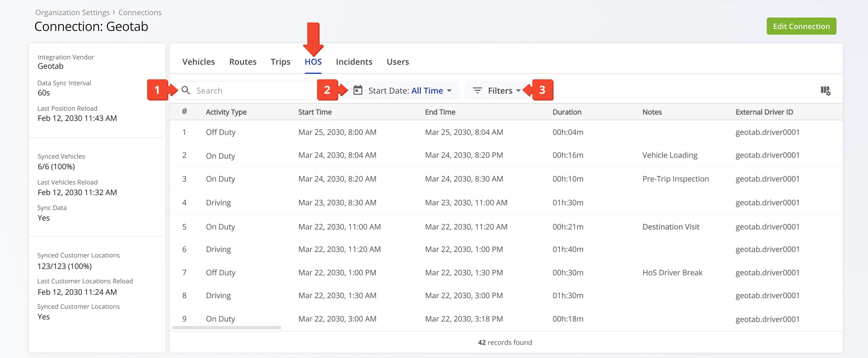Viewport: 868px width, 358px height.
Task: Click 'Mar 24, 2030, 8:30 AM' end time
Action: coord(464,179)
